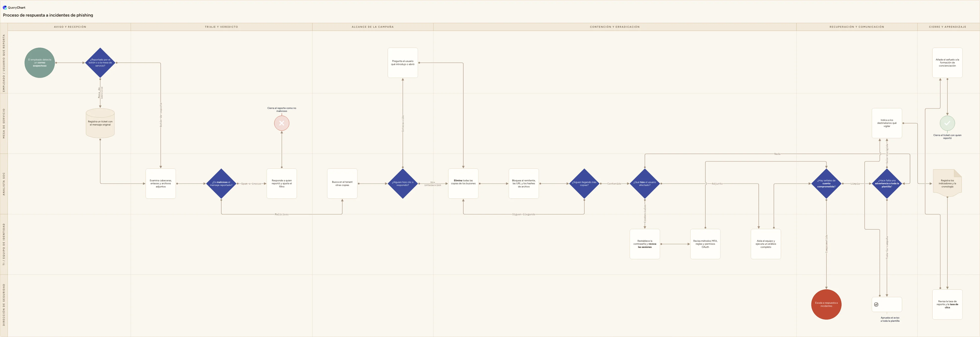The width and height of the screenshot is (980, 337).
Task: Select the 'Revisa la tasa de reporte' node
Action: click(x=947, y=304)
